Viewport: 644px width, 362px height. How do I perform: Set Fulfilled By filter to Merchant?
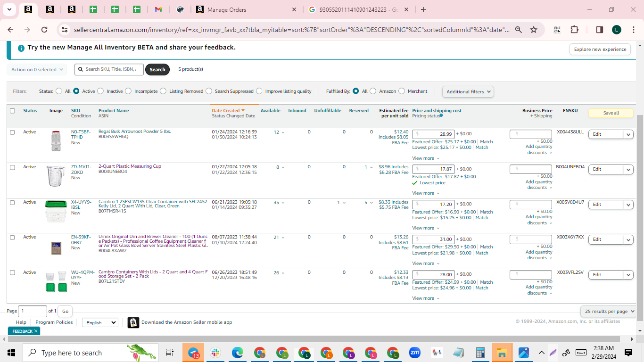402,91
